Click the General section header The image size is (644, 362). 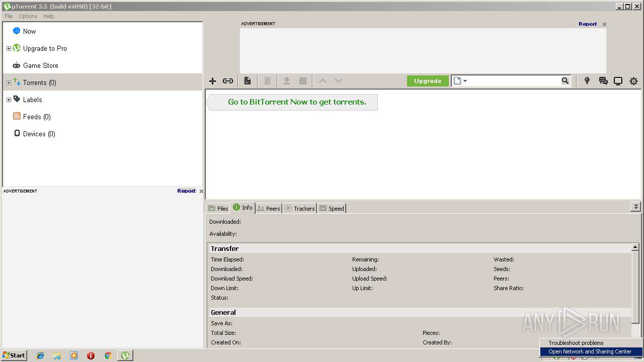pos(419,312)
